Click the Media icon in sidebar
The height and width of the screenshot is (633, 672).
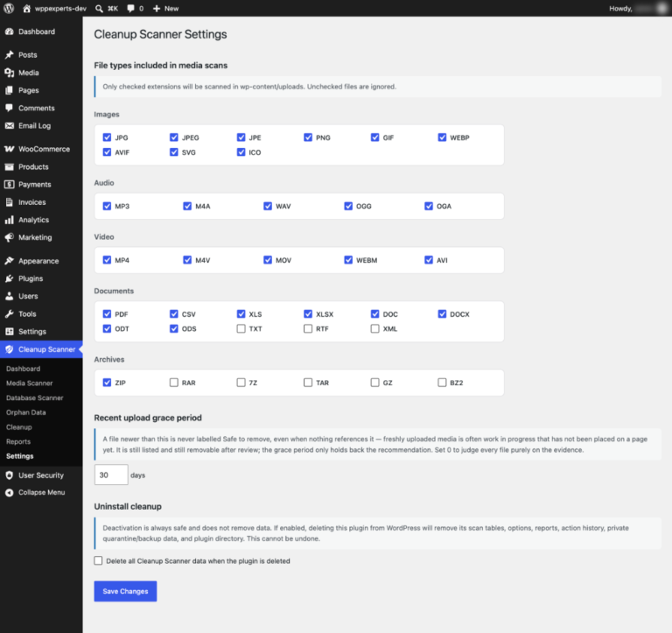coord(9,73)
